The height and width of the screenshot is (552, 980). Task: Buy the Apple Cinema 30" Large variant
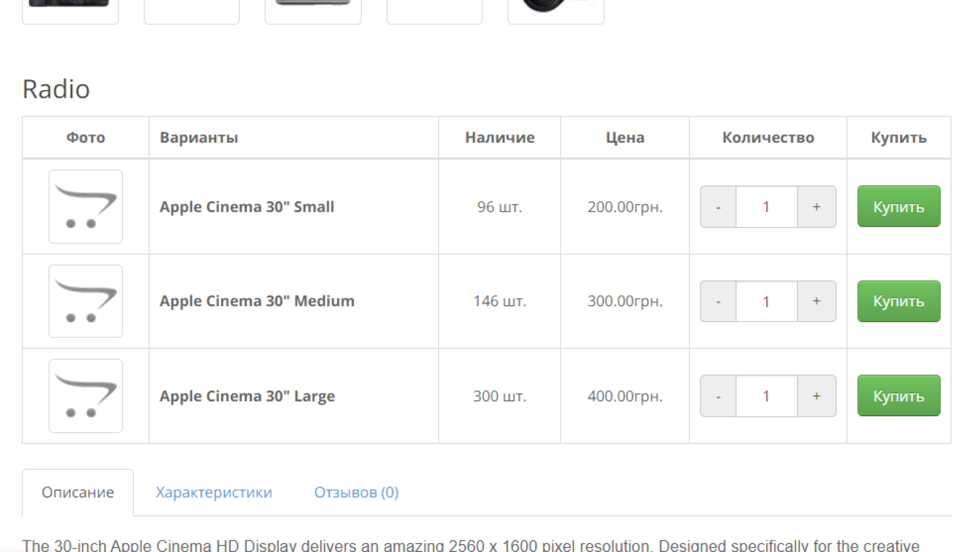tap(899, 395)
